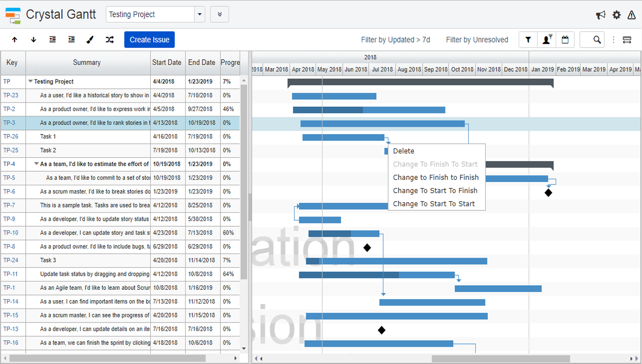Click the Crystal Gantt logo

(13, 15)
